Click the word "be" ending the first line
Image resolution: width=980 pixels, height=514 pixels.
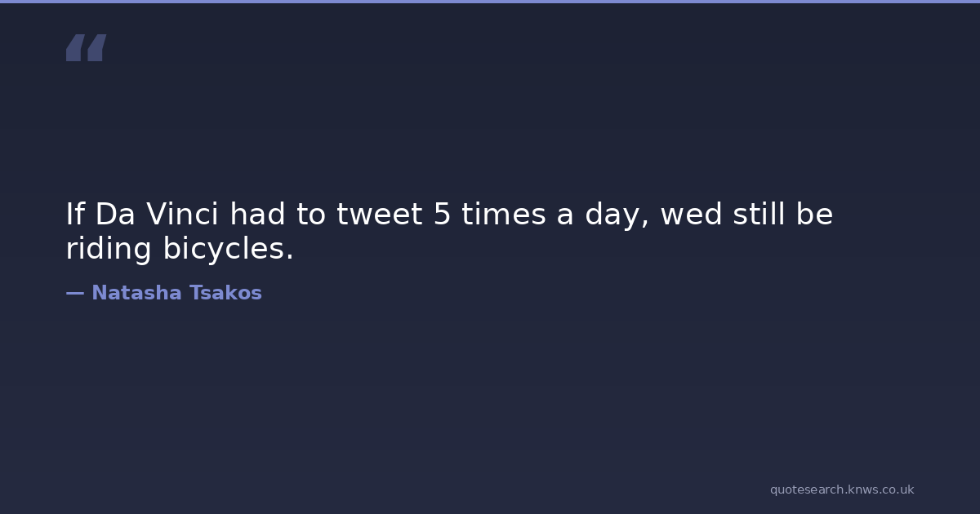pos(814,215)
